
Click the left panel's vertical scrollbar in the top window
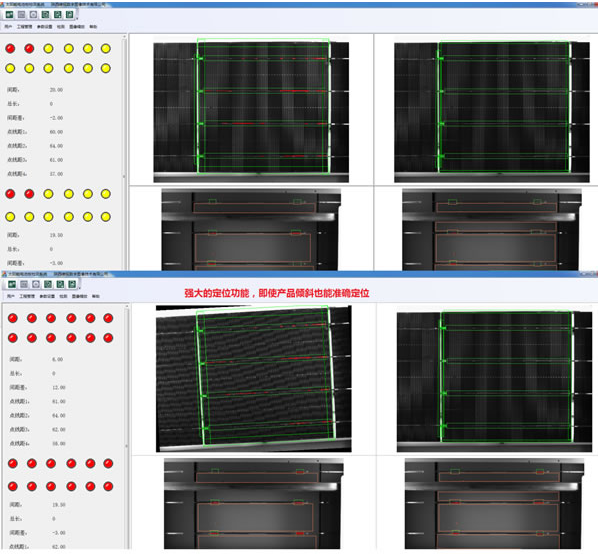coord(124,153)
